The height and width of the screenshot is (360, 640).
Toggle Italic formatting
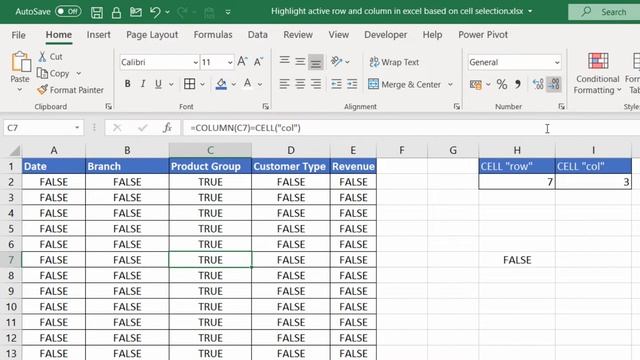pyautogui.click(x=143, y=84)
